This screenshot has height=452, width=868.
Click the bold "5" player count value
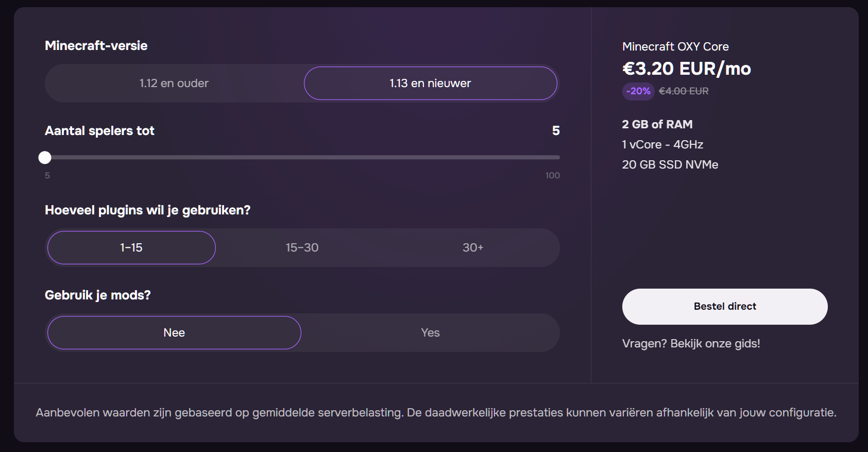click(x=556, y=131)
